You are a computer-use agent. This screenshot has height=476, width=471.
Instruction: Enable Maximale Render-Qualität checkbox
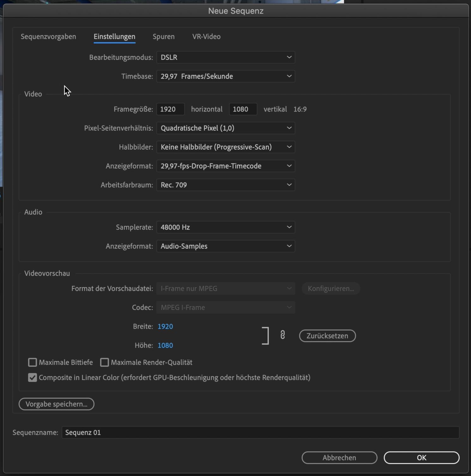[105, 362]
